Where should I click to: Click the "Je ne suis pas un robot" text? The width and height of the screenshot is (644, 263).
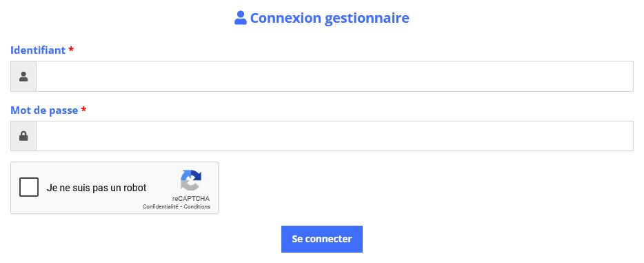(x=97, y=188)
